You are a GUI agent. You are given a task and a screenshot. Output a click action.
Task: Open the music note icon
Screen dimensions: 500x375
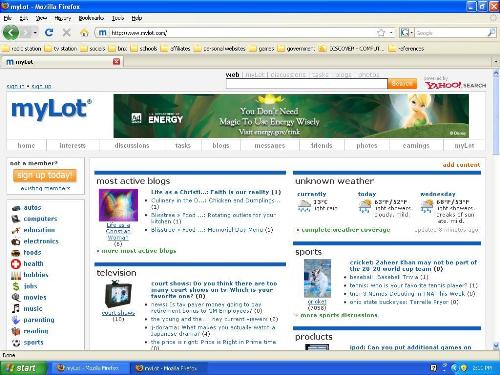click(16, 308)
